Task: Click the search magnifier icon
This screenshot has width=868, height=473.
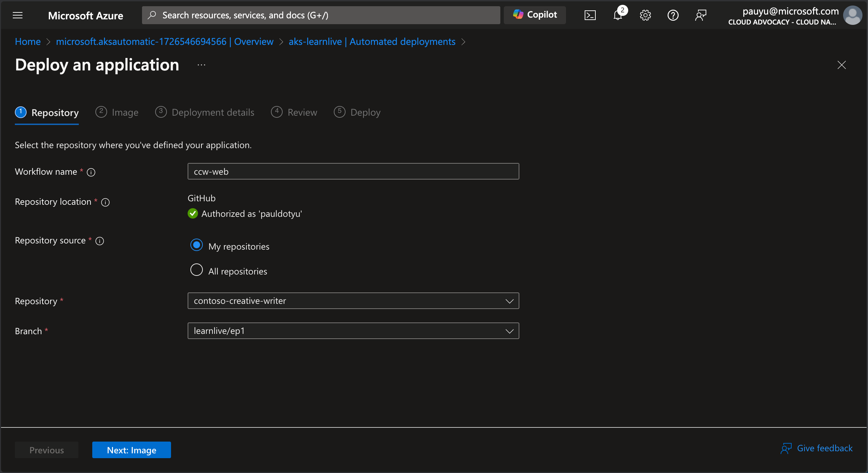Action: click(152, 15)
